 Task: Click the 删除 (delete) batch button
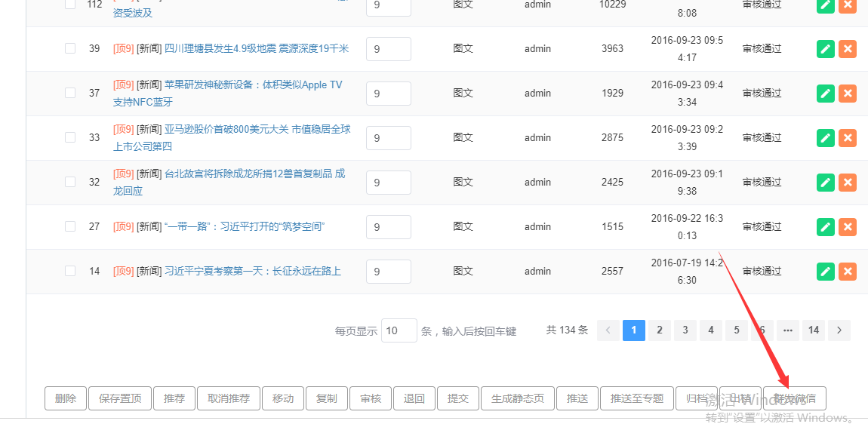tap(66, 398)
